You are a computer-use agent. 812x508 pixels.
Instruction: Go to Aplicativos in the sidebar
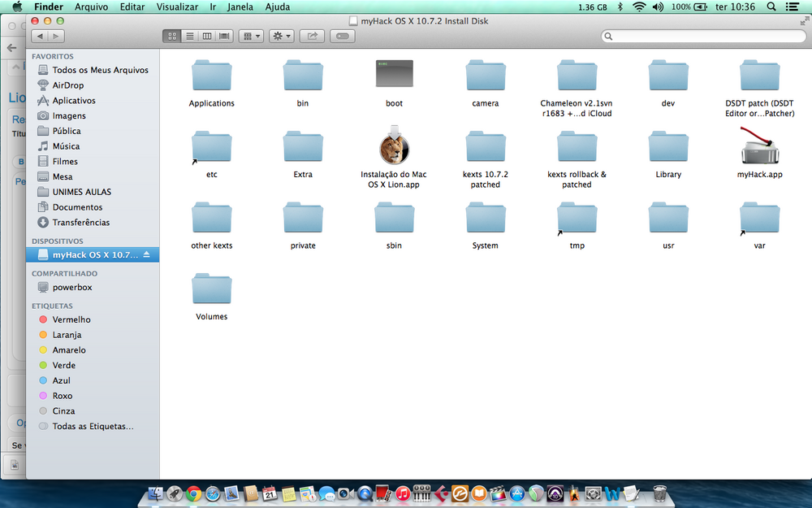click(x=74, y=101)
